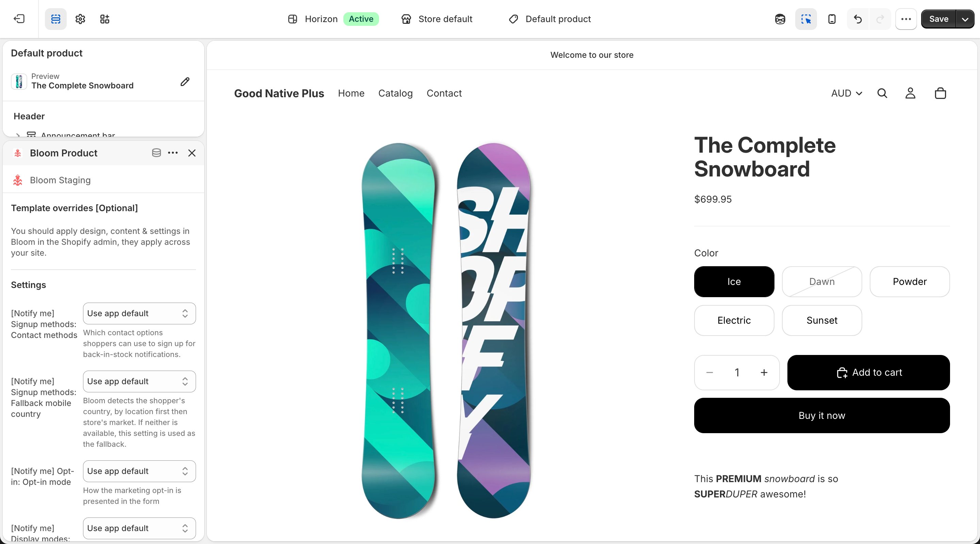This screenshot has height=544, width=980.
Task: Open the Opt-in mode dropdown
Action: 139,471
